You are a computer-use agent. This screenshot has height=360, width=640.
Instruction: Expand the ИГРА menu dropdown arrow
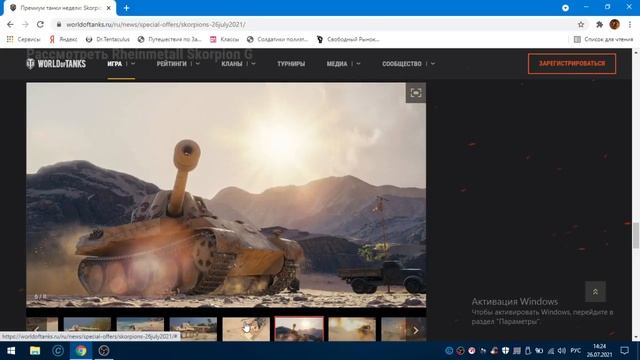(133, 64)
